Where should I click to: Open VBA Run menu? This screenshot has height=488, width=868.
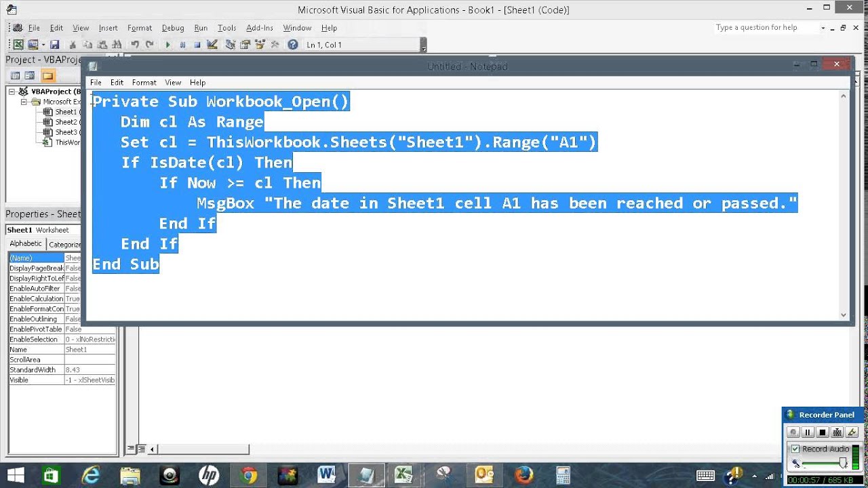201,28
